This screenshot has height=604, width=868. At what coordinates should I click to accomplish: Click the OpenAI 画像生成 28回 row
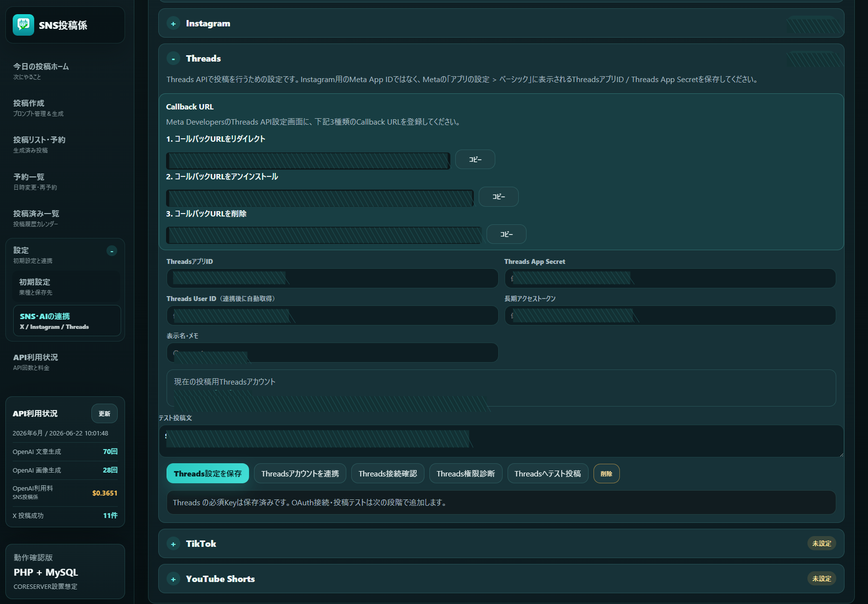click(65, 470)
